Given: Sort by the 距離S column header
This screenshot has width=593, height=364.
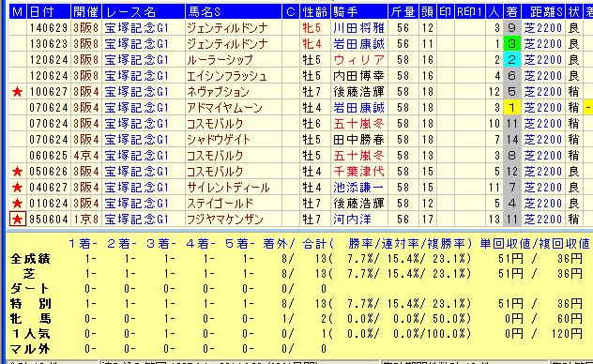Looking at the screenshot, I should [x=543, y=11].
